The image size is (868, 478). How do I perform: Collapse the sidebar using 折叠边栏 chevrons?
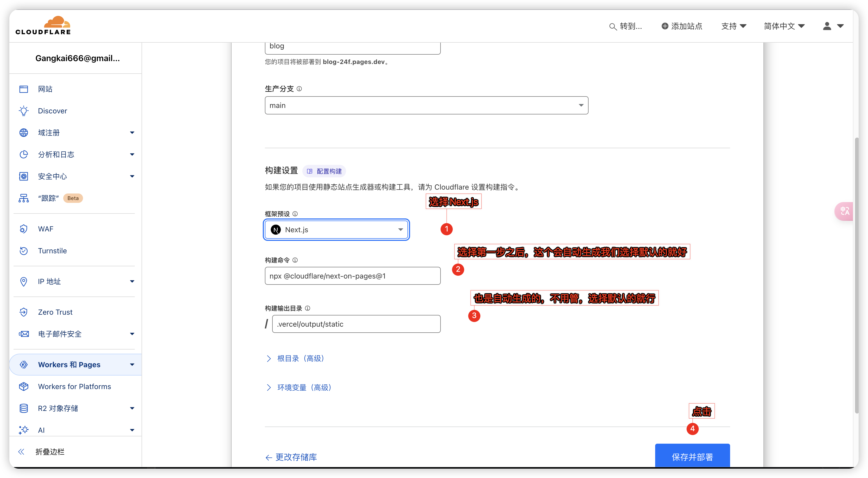click(21, 452)
